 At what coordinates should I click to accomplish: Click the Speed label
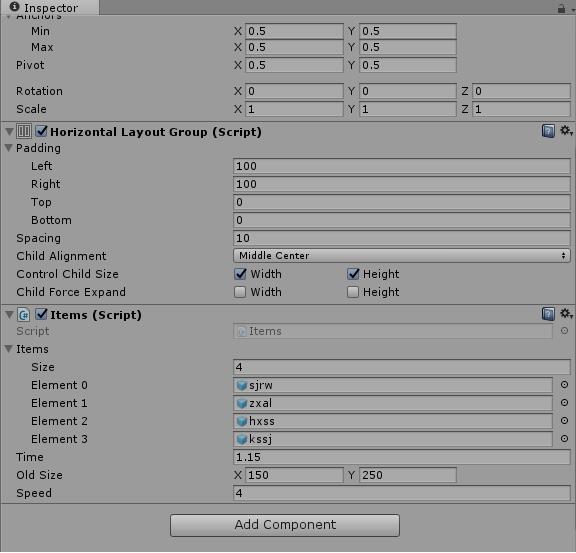coord(34,493)
